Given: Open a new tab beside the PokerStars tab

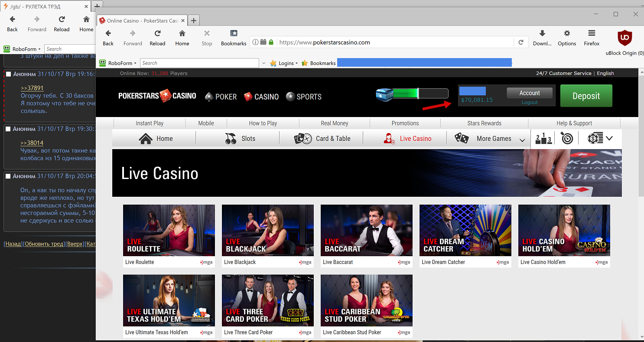Looking at the screenshot, I should (x=194, y=20).
